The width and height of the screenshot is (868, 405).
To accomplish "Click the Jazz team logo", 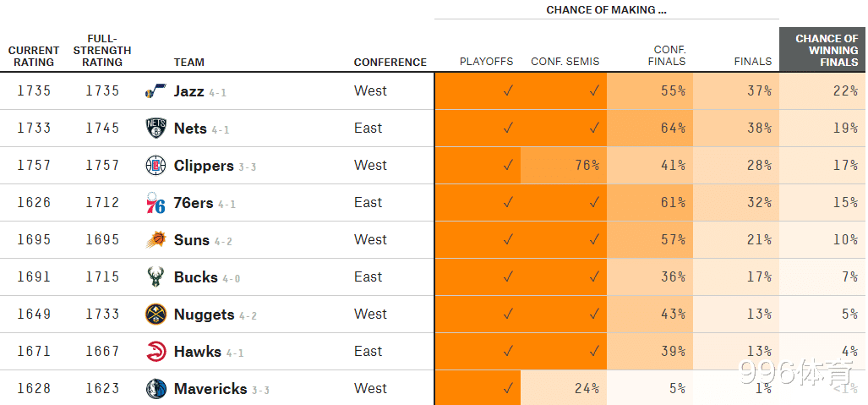I will [156, 91].
